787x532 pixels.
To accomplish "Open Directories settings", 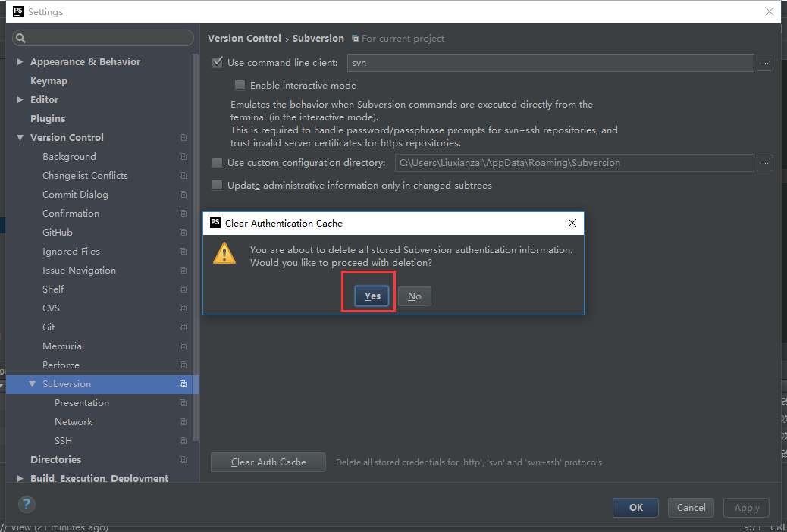I will coord(55,460).
